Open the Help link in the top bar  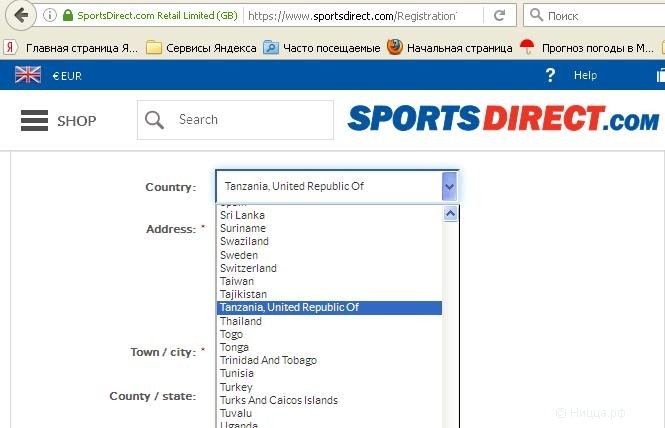pyautogui.click(x=585, y=75)
